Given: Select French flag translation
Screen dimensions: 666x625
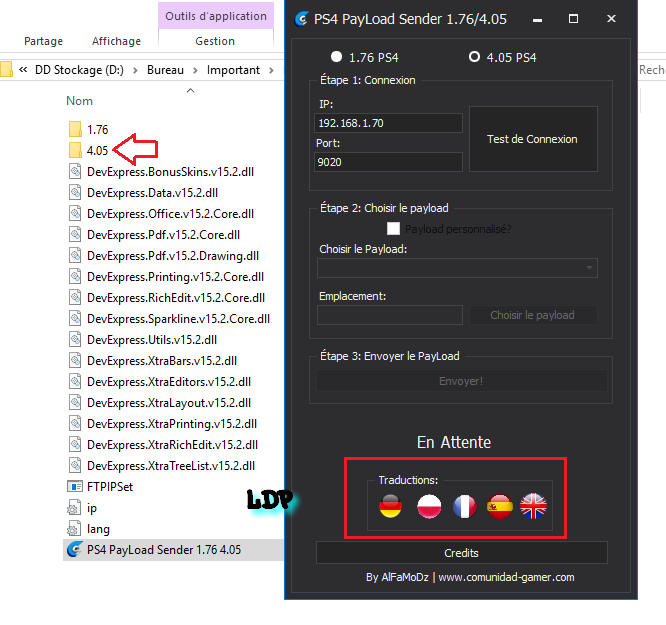Looking at the screenshot, I should pyautogui.click(x=465, y=506).
